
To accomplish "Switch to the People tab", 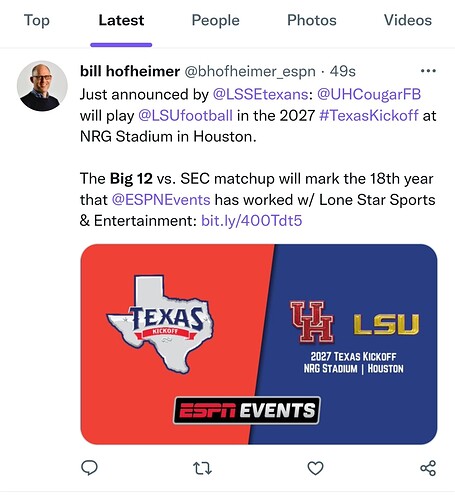I will [216, 20].
